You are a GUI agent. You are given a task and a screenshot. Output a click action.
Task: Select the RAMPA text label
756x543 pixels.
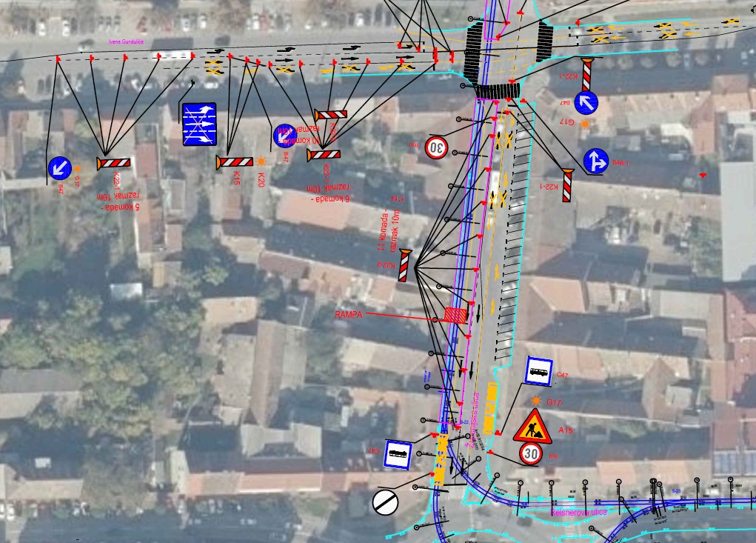click(348, 315)
